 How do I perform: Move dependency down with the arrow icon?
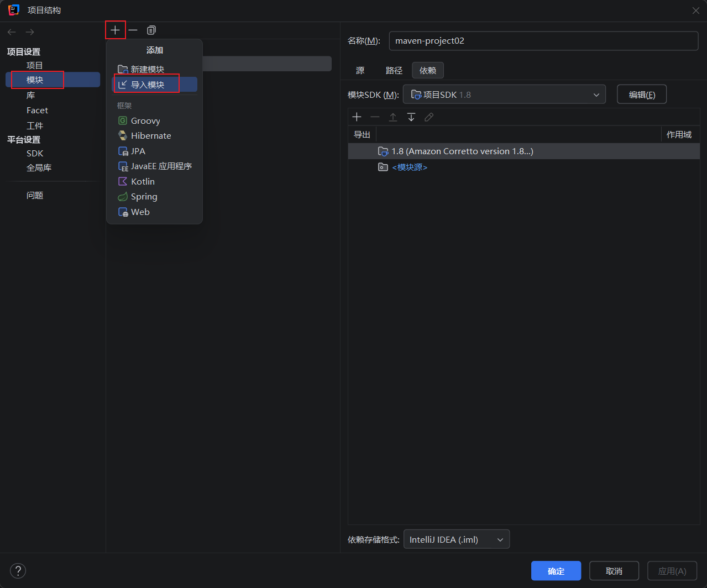pyautogui.click(x=411, y=117)
